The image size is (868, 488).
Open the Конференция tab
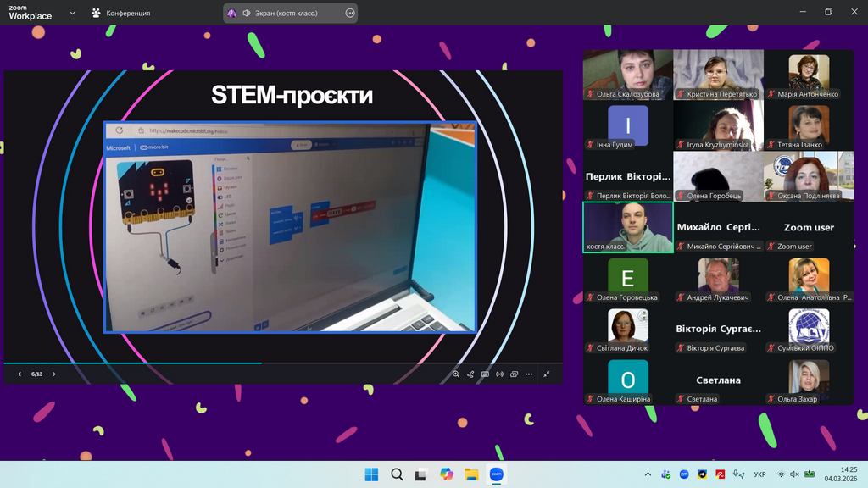[121, 13]
